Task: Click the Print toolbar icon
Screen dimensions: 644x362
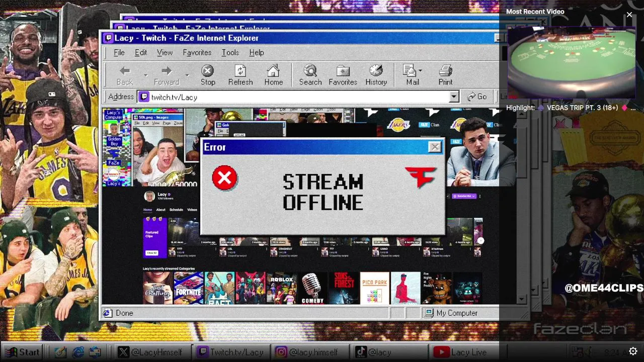Action: (445, 71)
